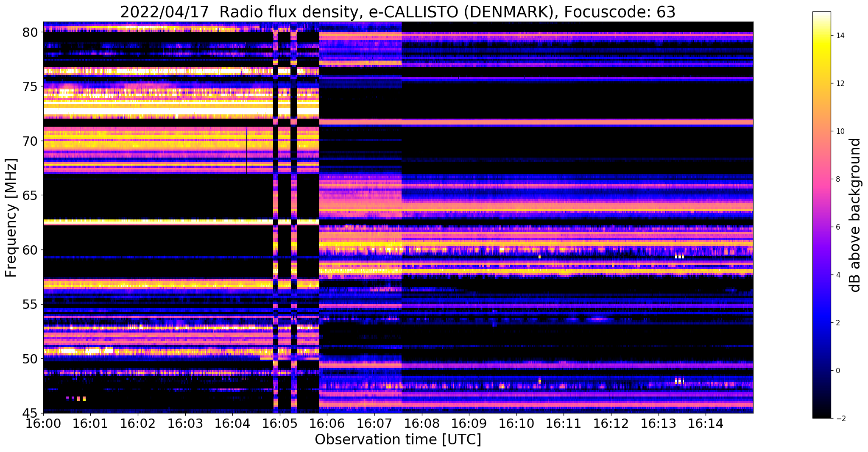868x452 pixels.
Task: Click the 16:08 time tick label
Action: click(x=421, y=423)
